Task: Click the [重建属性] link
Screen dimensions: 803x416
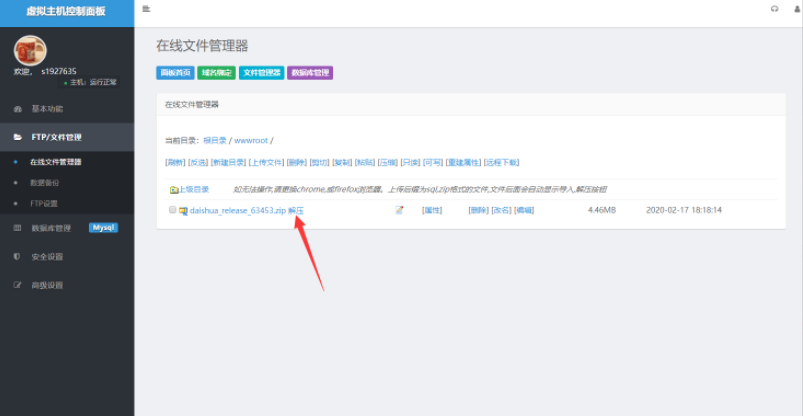Action: click(x=463, y=162)
